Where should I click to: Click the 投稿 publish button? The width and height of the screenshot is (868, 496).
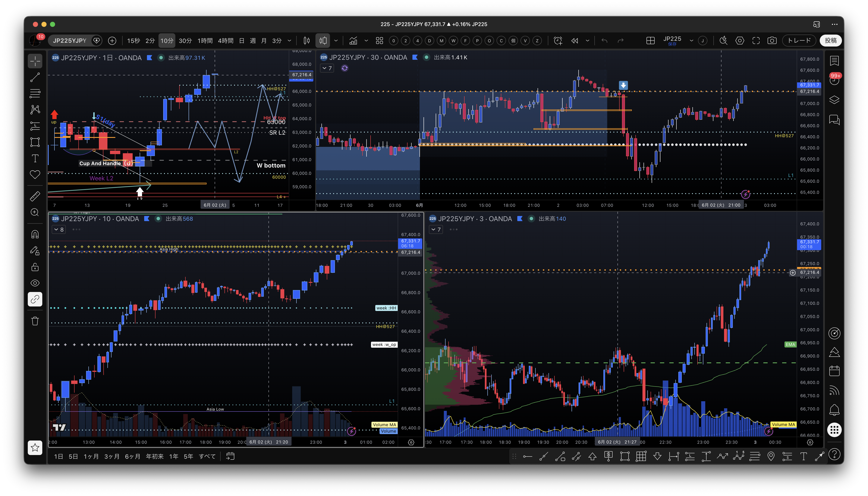coord(830,41)
